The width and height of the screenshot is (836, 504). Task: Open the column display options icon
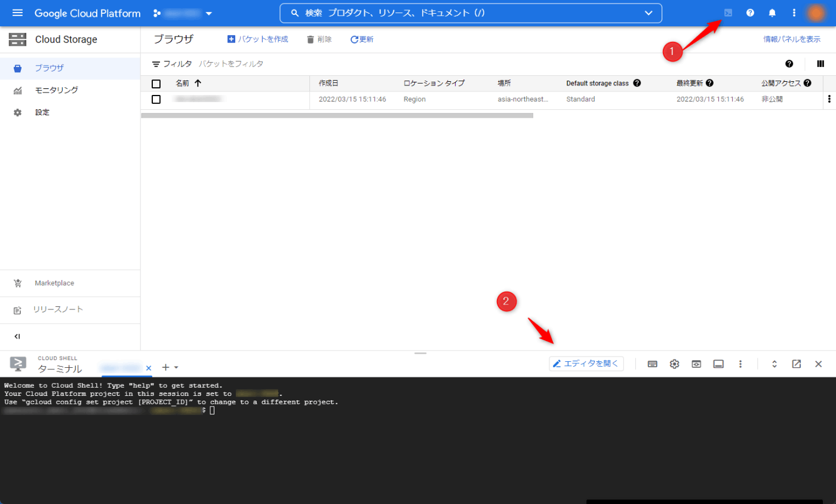pyautogui.click(x=820, y=64)
